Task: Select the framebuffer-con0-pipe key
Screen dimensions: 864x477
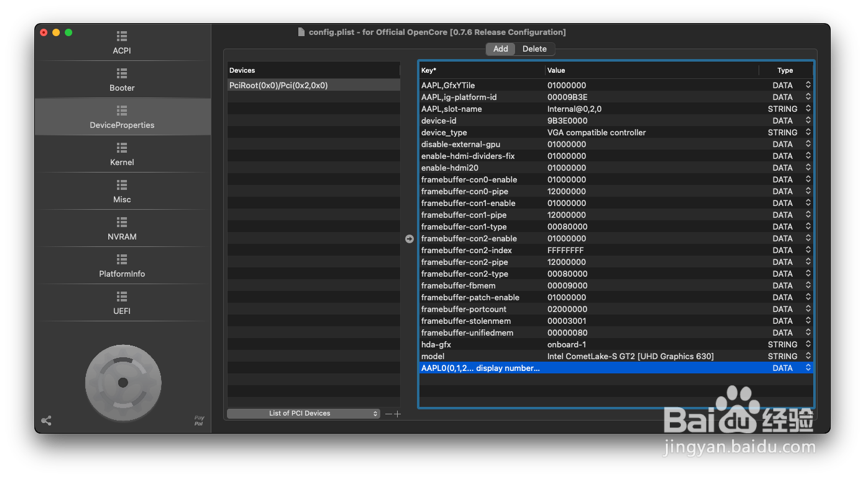Action: pyautogui.click(x=465, y=191)
